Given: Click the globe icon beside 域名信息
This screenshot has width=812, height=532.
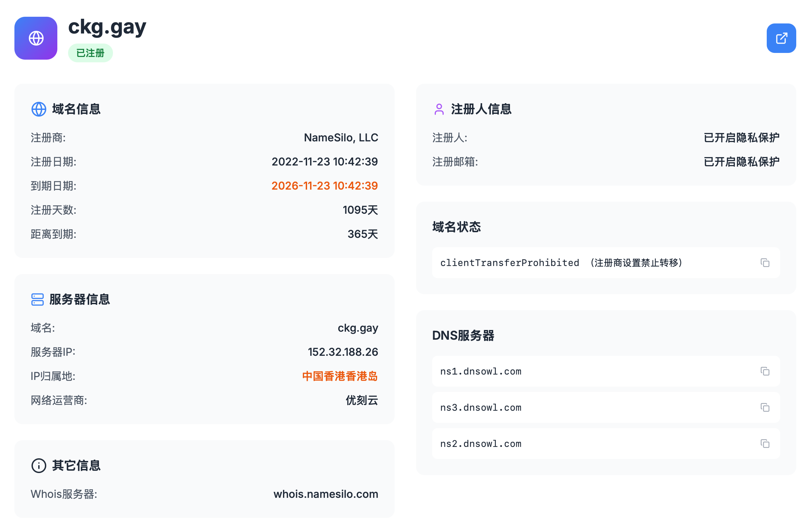Looking at the screenshot, I should coord(39,109).
